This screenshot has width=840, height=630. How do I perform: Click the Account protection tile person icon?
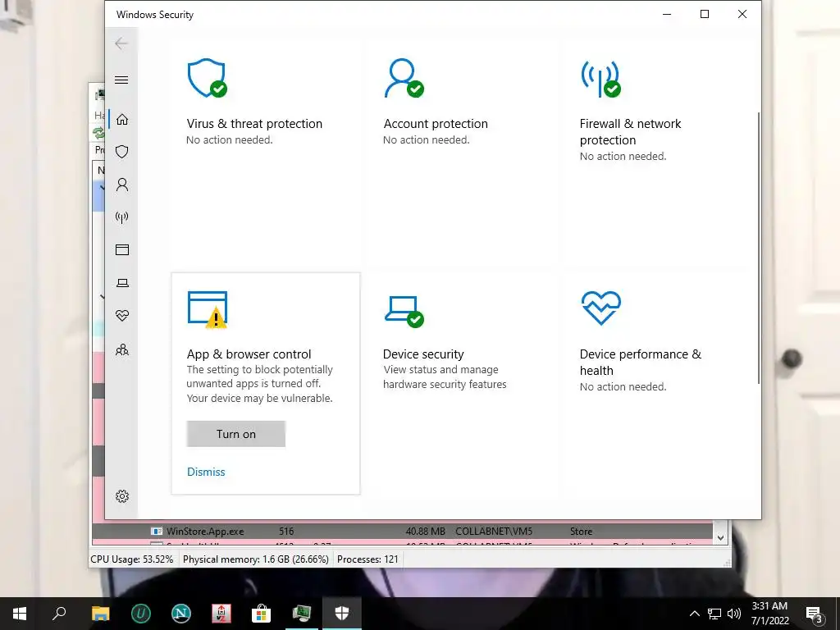coord(404,79)
